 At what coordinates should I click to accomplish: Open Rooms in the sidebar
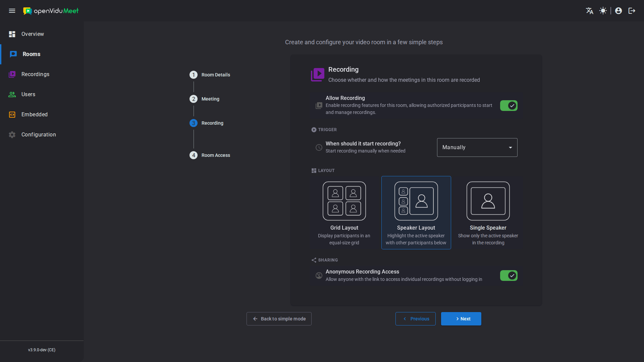pyautogui.click(x=42, y=54)
